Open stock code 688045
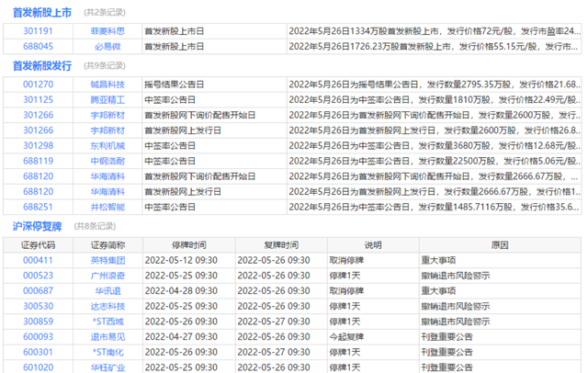 [38, 47]
